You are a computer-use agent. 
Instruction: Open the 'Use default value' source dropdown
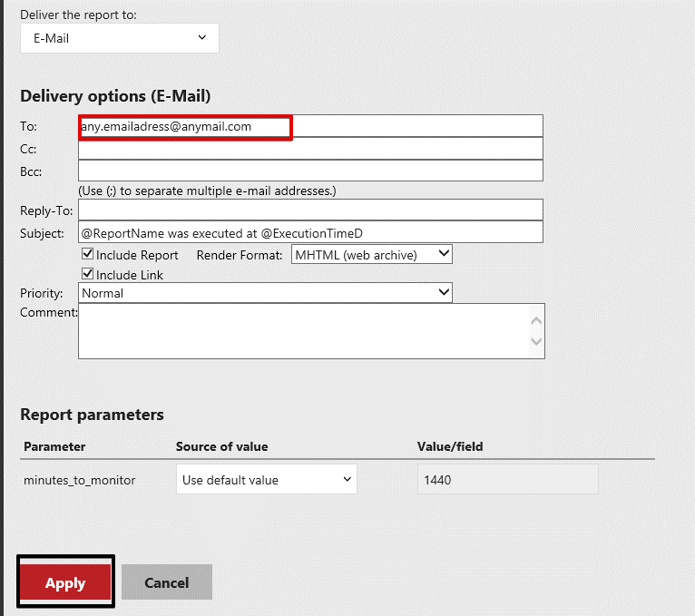(x=267, y=480)
